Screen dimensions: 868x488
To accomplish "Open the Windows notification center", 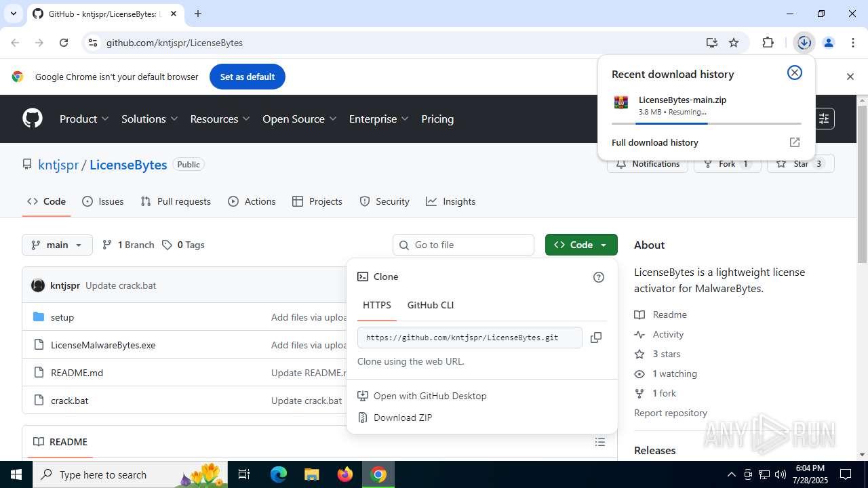I will (846, 474).
